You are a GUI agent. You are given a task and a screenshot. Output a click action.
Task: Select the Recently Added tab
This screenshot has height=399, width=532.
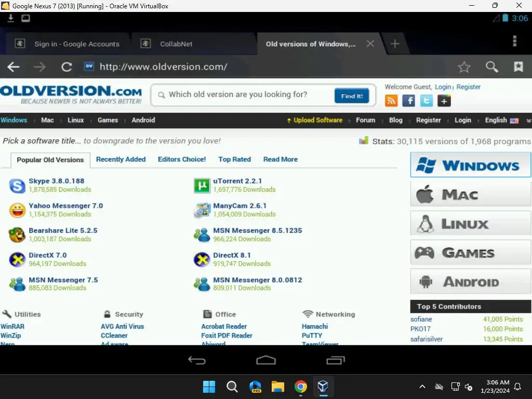coord(121,159)
